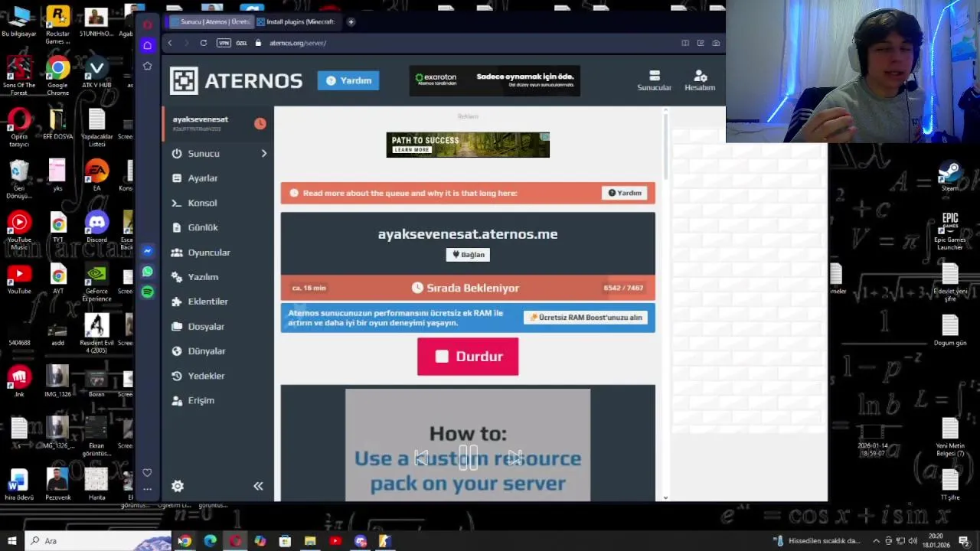
Task: Click the queue position 6542 / 7467
Action: click(623, 288)
